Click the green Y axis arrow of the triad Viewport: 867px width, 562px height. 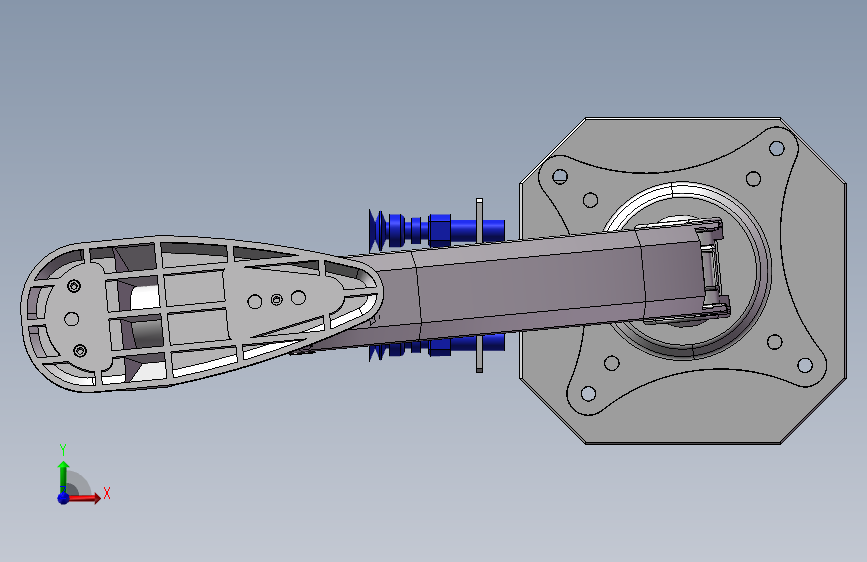click(x=64, y=477)
